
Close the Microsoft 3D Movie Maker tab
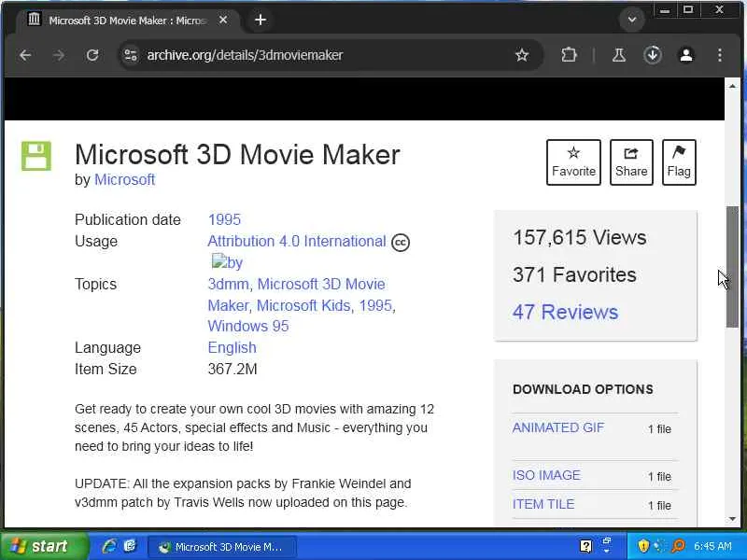coord(223,20)
